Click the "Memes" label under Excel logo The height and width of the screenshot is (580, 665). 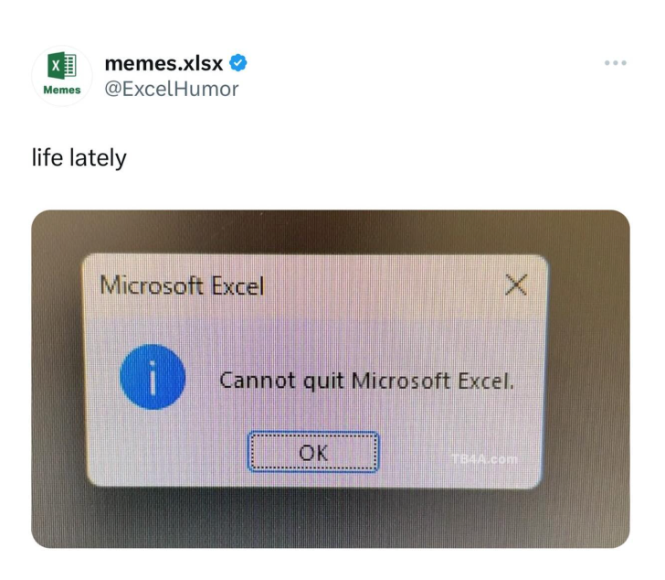point(62,90)
